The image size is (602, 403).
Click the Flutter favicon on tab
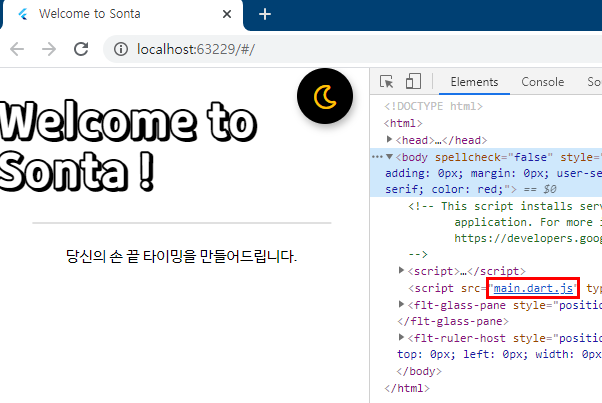coord(23,14)
